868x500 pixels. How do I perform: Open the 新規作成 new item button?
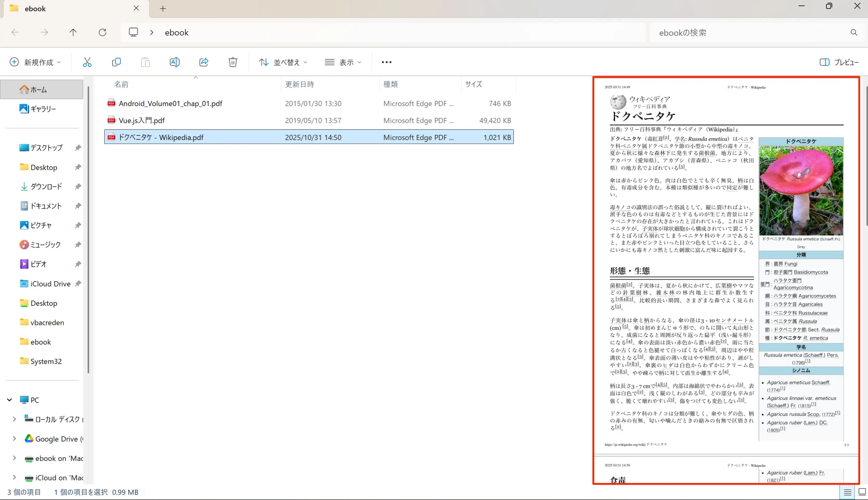(35, 62)
